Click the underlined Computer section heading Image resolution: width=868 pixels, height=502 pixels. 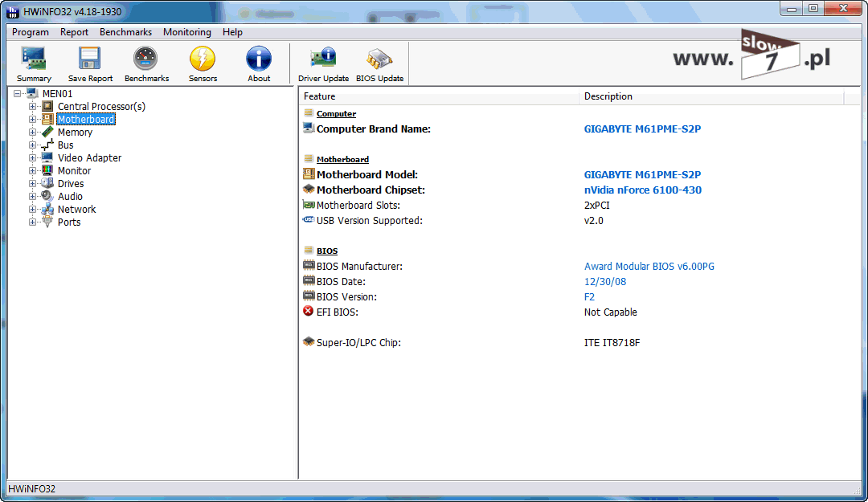coord(336,113)
